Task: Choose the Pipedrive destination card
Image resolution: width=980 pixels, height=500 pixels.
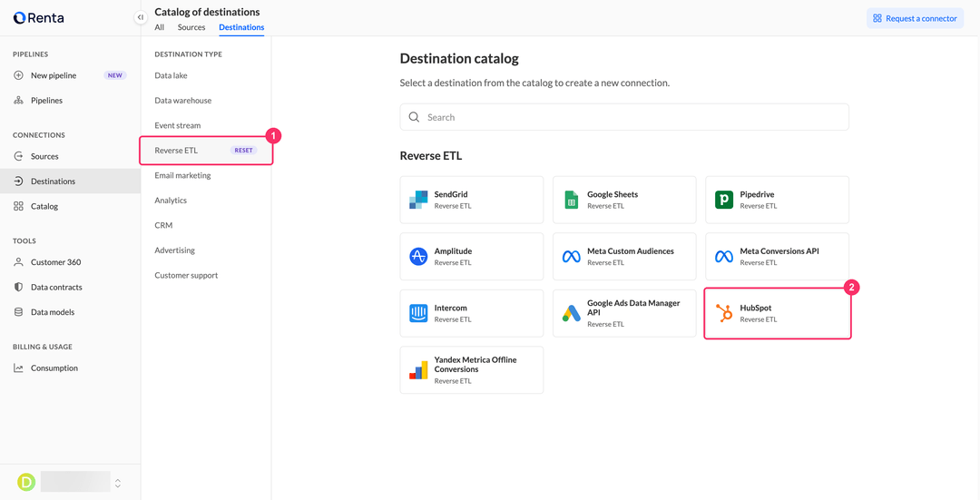Action: (777, 200)
